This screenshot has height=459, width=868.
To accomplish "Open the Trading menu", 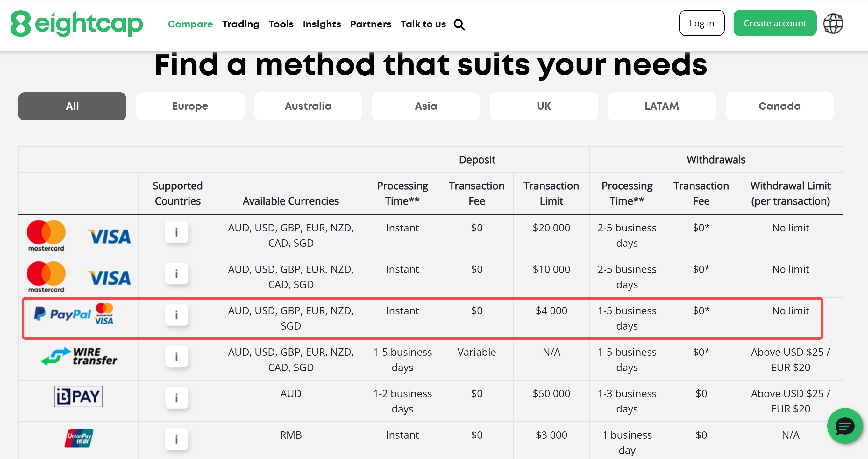I will click(x=241, y=24).
